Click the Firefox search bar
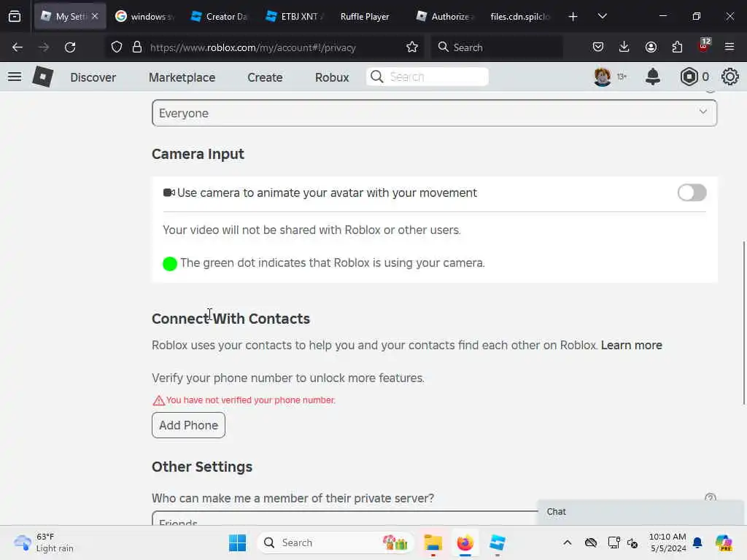747x560 pixels. pyautogui.click(x=496, y=47)
